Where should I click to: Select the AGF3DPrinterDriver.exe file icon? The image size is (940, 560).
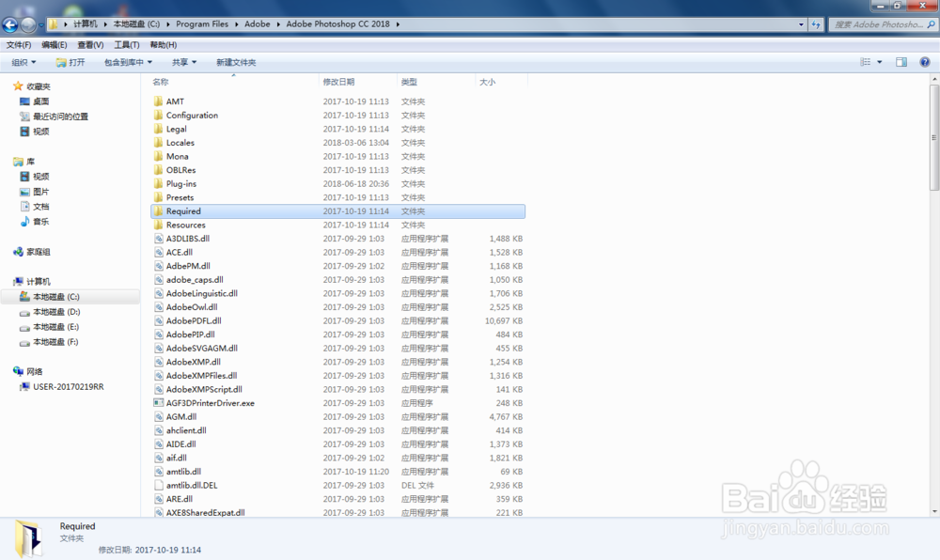click(x=158, y=403)
